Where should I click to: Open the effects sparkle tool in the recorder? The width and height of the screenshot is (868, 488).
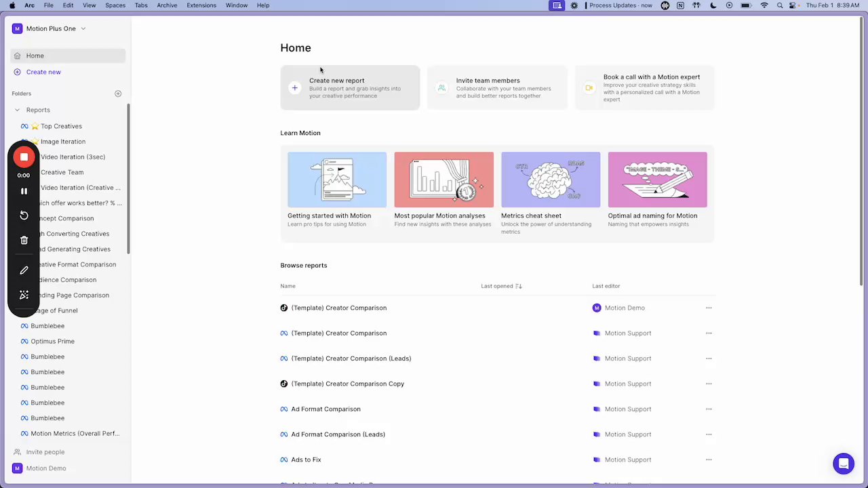[24, 295]
